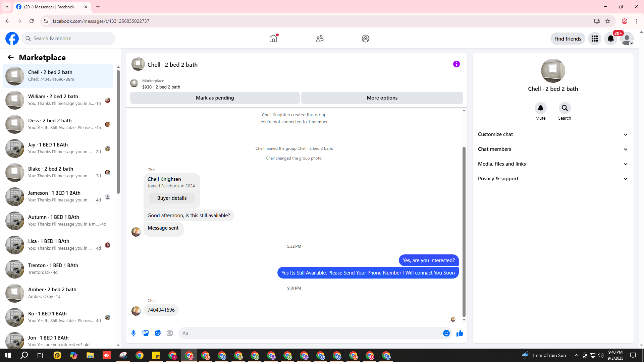Open the Jon 1 BED 1 BAth chat

pyautogui.click(x=58, y=339)
